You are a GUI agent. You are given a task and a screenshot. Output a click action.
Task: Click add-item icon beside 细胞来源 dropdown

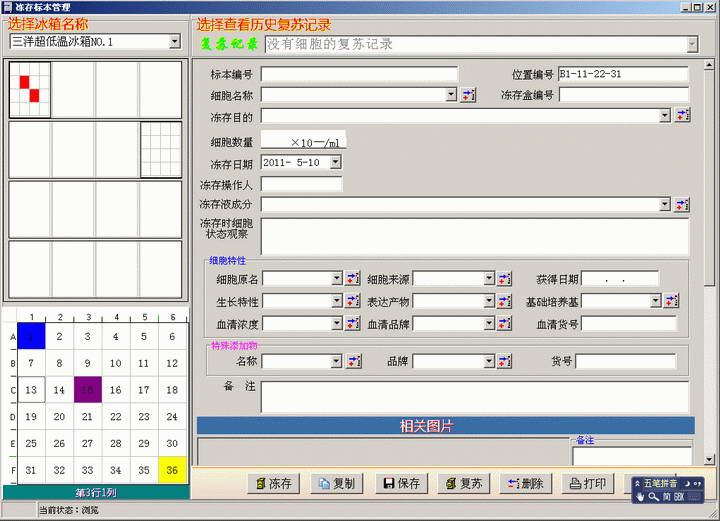coord(504,278)
